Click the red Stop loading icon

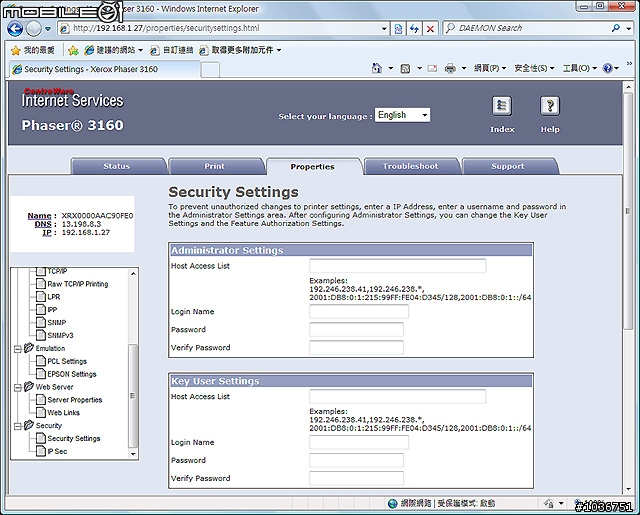(x=430, y=29)
